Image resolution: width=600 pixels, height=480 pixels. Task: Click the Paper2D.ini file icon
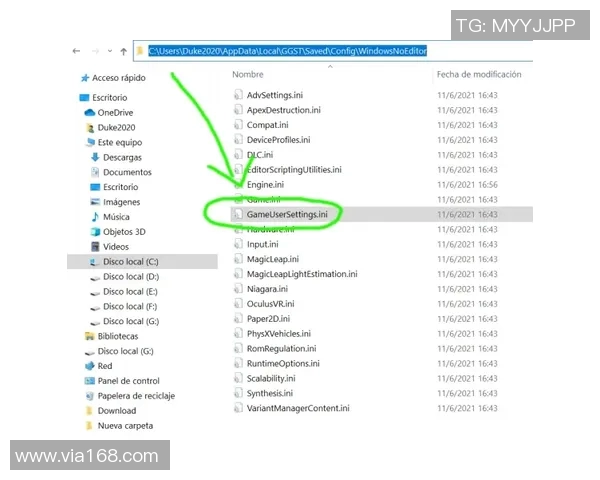238,319
